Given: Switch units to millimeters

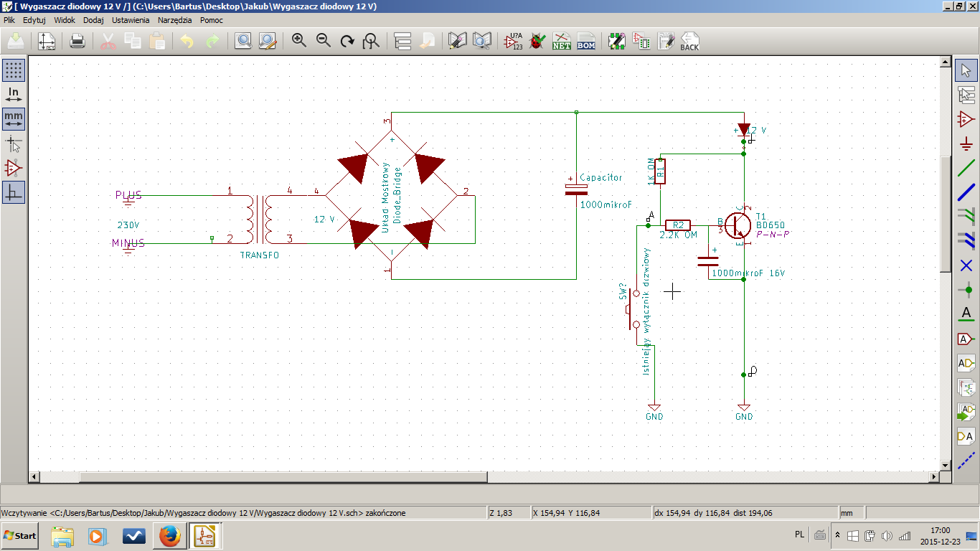Looking at the screenshot, I should click(14, 119).
